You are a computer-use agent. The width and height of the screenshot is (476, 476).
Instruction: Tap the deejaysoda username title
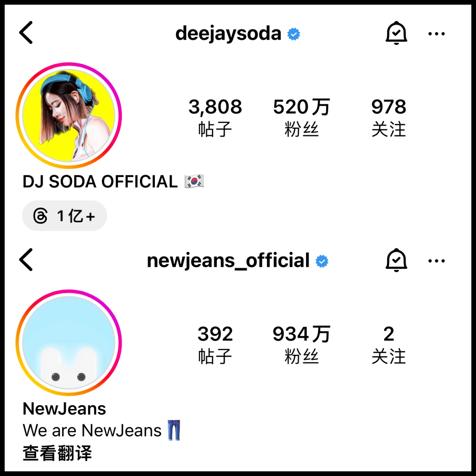228,34
